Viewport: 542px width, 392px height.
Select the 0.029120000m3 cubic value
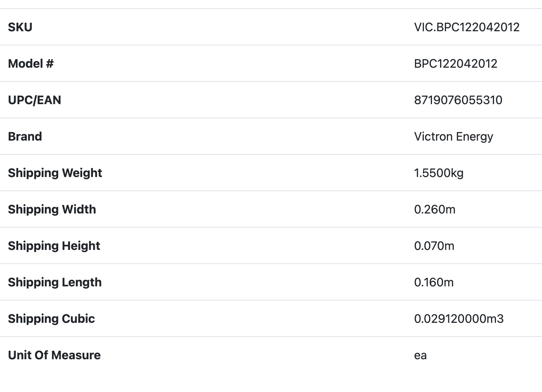tap(459, 319)
